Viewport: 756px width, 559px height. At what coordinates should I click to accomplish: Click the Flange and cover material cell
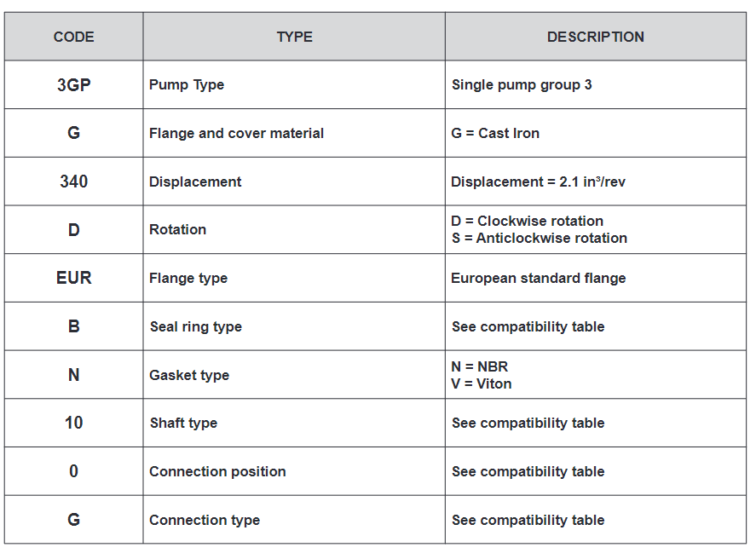(x=236, y=133)
